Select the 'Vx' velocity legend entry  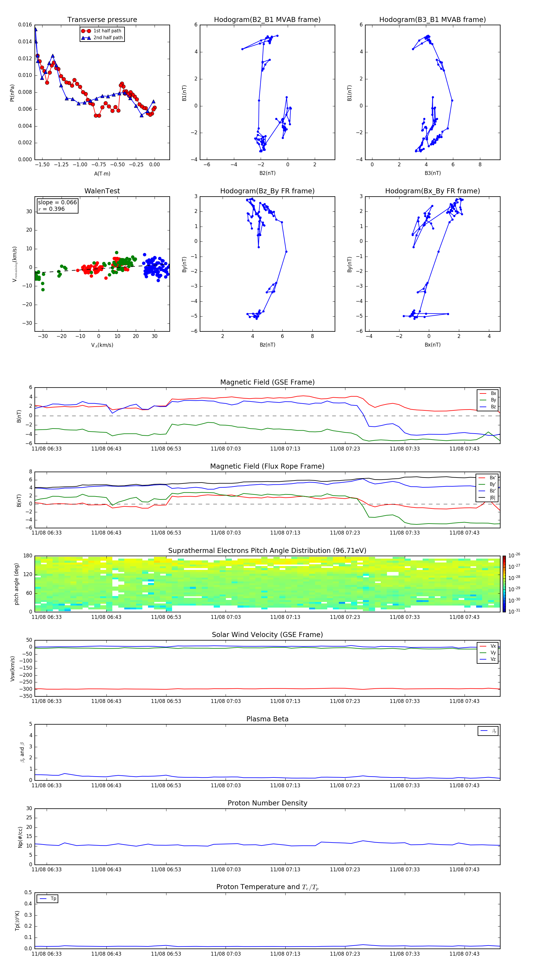point(488,646)
